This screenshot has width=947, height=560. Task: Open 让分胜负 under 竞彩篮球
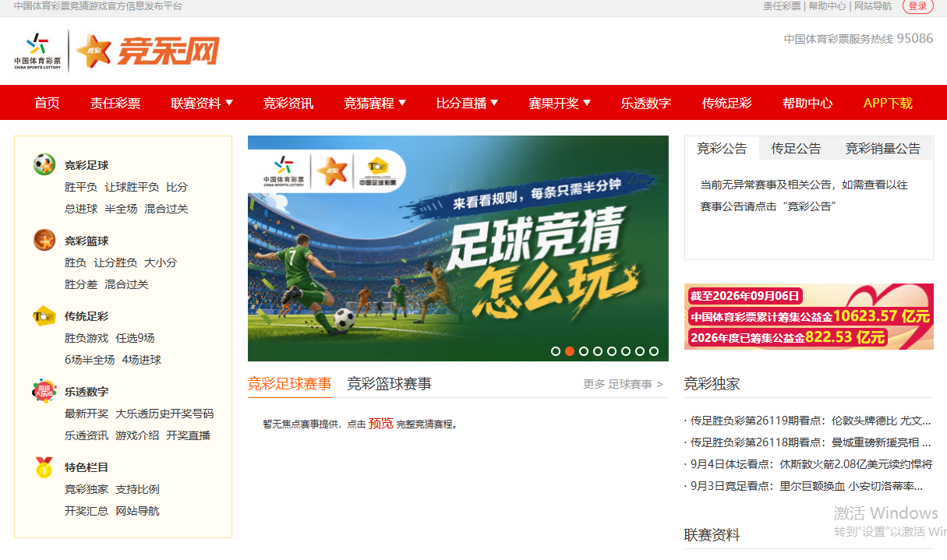115,262
